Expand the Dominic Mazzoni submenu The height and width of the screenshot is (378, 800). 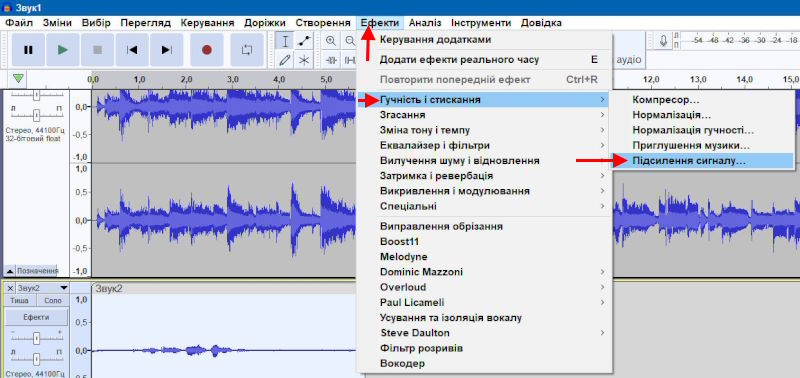point(484,271)
